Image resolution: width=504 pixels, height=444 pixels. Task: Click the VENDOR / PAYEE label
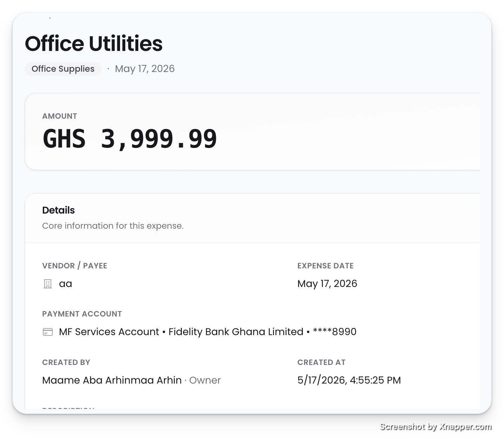click(75, 266)
